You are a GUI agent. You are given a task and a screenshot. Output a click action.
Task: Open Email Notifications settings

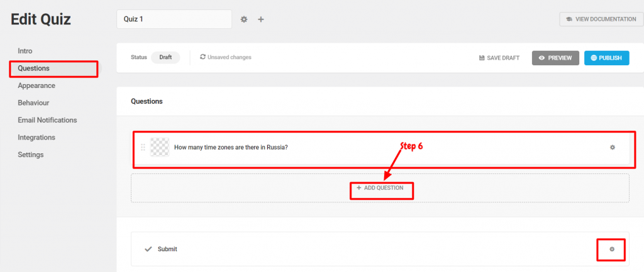coord(47,120)
